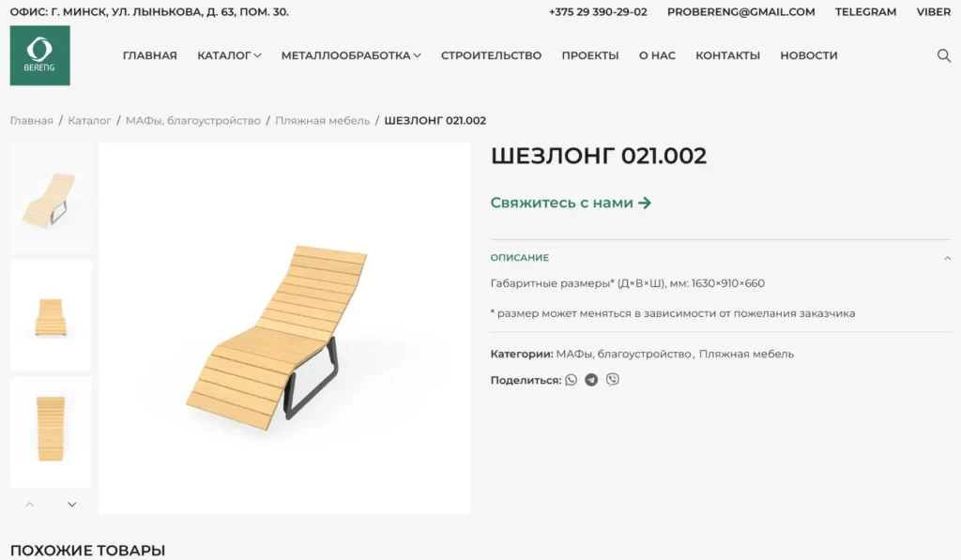Viewport: 961px width, 560px height.
Task: Click the Bereng logo
Action: click(39, 55)
